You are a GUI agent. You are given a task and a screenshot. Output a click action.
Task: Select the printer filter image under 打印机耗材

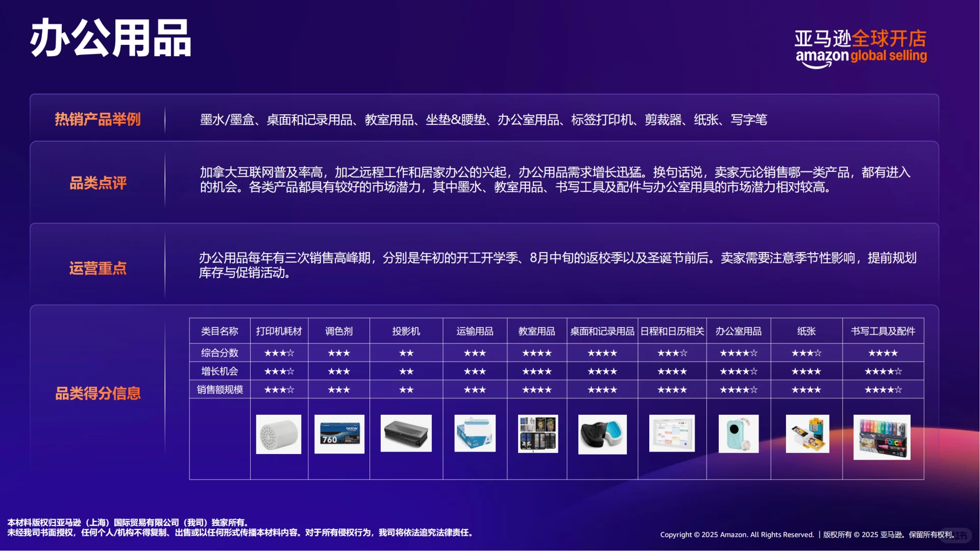coord(279,434)
